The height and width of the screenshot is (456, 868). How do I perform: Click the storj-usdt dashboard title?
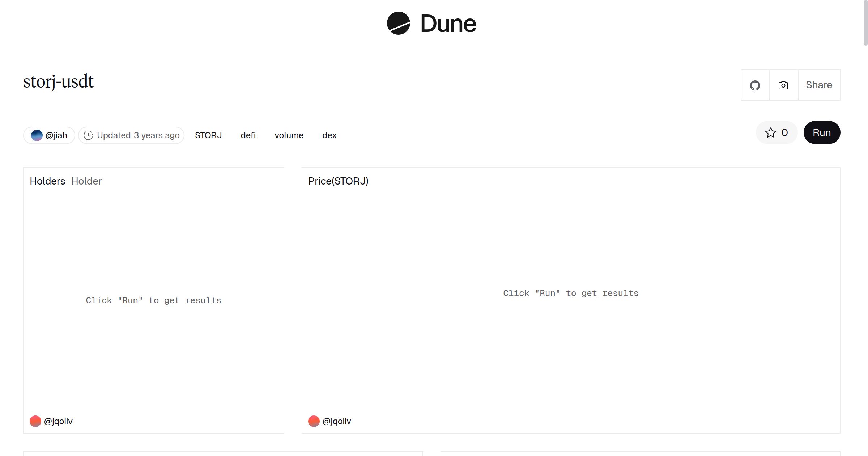pos(58,82)
